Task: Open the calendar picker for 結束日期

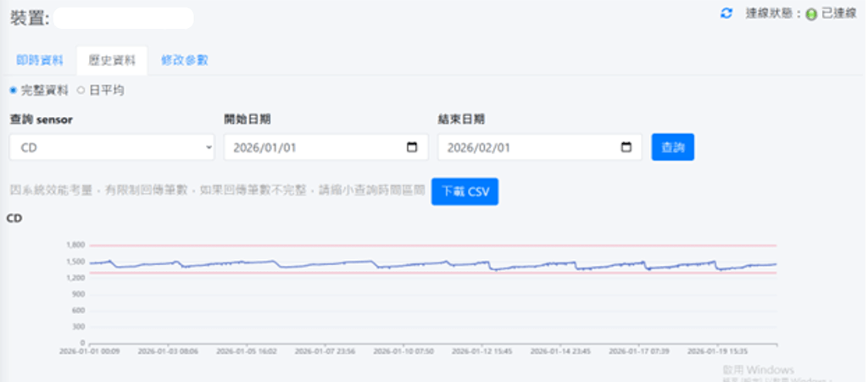Action: tap(626, 147)
